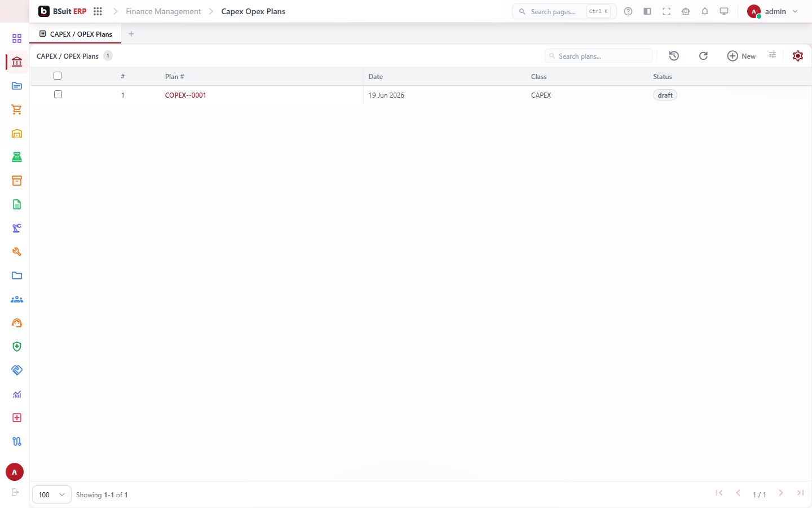Viewport: 812px width, 508px height.
Task: Open the notifications bell
Action: click(705, 11)
